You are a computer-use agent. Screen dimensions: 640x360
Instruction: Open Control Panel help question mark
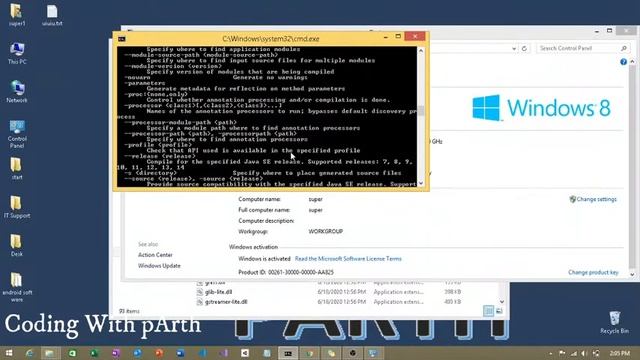pos(623,62)
